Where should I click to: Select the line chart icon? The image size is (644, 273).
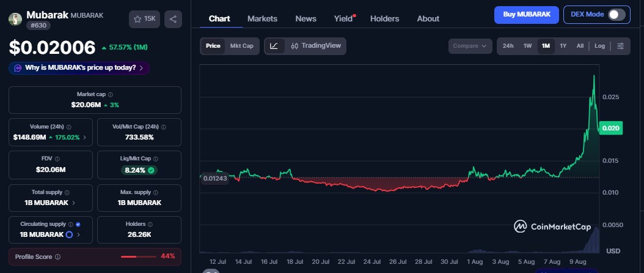pyautogui.click(x=274, y=46)
